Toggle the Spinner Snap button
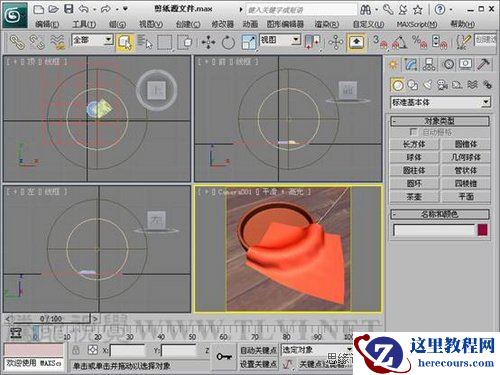The image size is (500, 375). click(x=439, y=42)
